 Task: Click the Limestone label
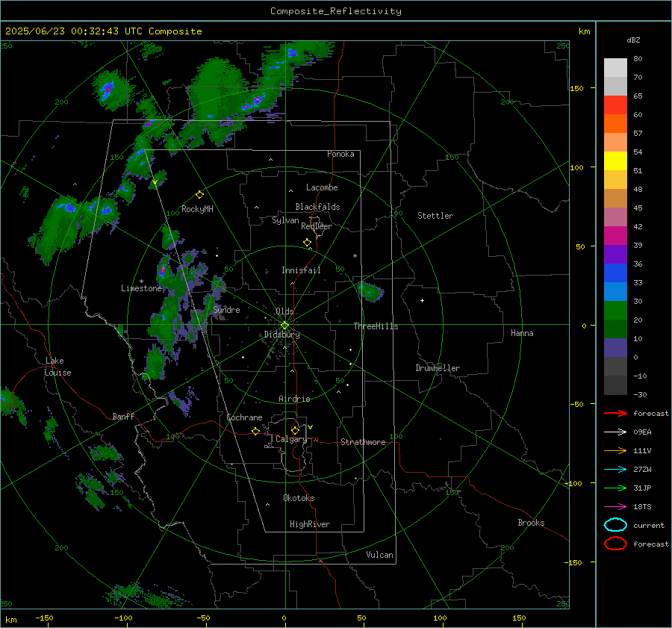[x=141, y=288]
